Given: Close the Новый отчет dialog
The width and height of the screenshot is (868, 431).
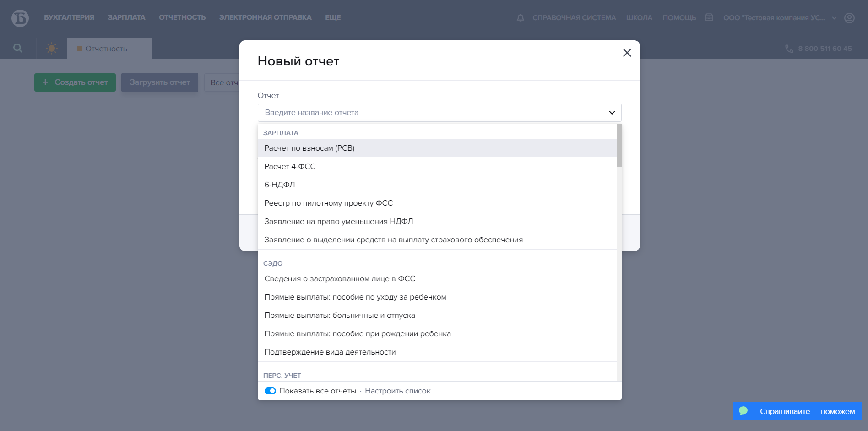Looking at the screenshot, I should point(627,53).
